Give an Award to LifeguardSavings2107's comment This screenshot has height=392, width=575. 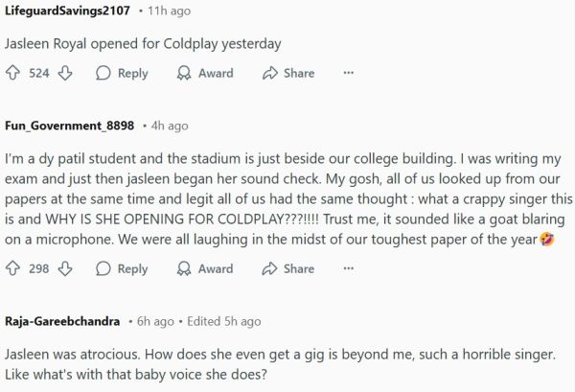click(x=205, y=73)
